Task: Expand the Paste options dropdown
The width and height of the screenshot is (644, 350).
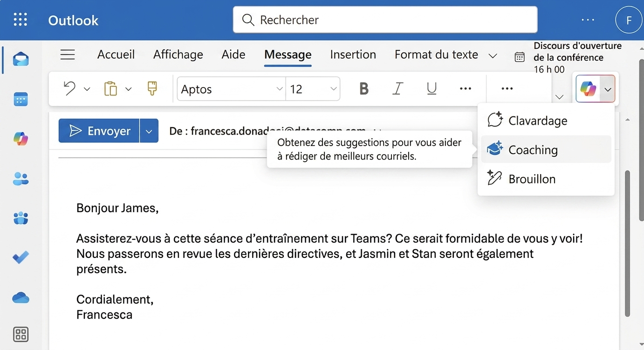Action: point(129,89)
